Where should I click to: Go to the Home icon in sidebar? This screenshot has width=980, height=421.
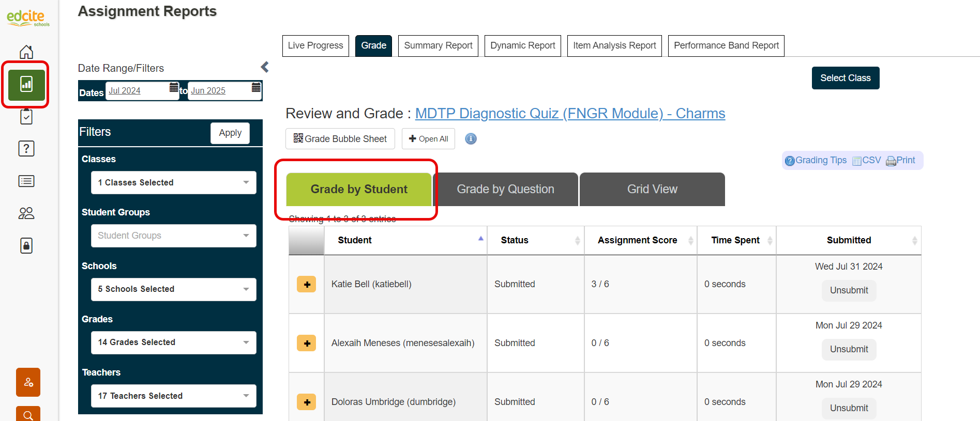point(26,52)
